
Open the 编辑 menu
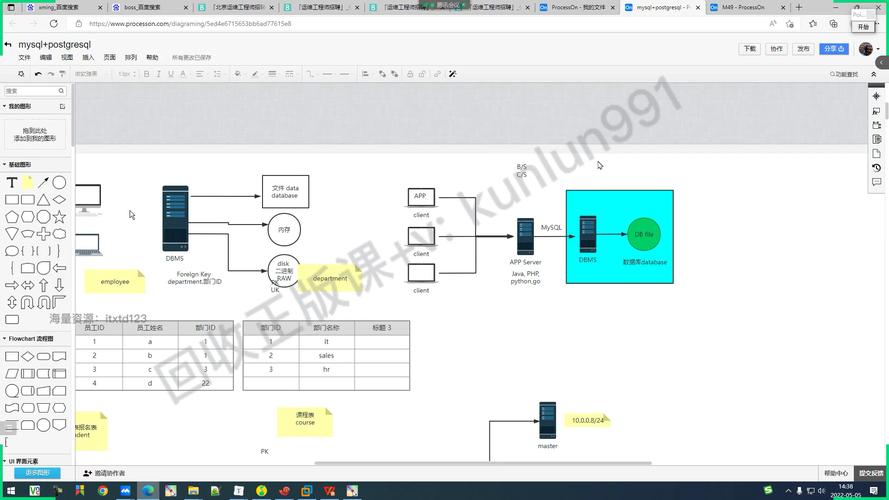tap(45, 57)
